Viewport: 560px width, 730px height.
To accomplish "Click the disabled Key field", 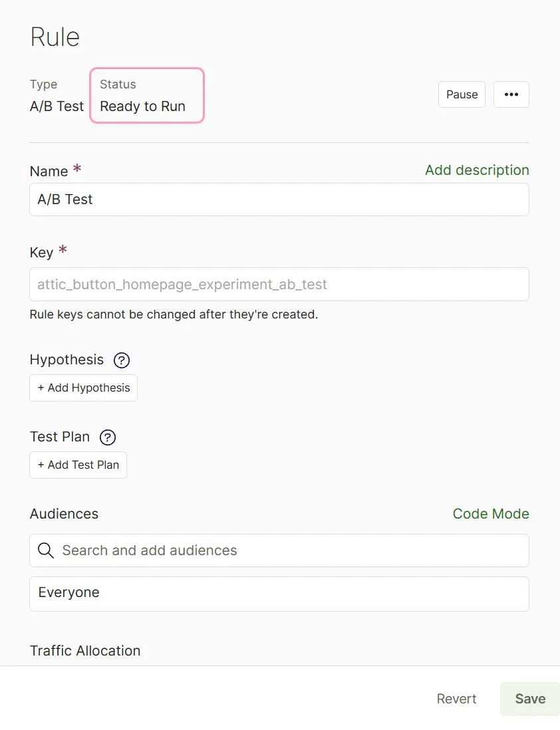I will click(279, 284).
